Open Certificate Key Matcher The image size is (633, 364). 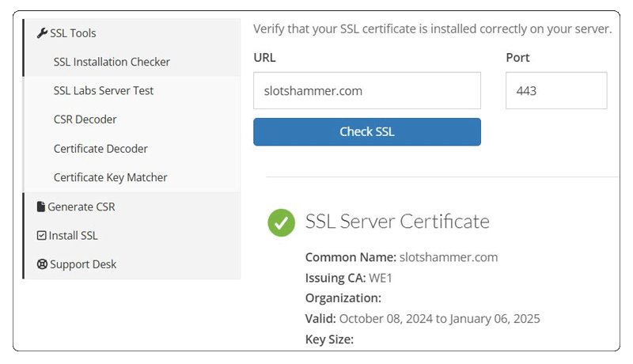(110, 177)
